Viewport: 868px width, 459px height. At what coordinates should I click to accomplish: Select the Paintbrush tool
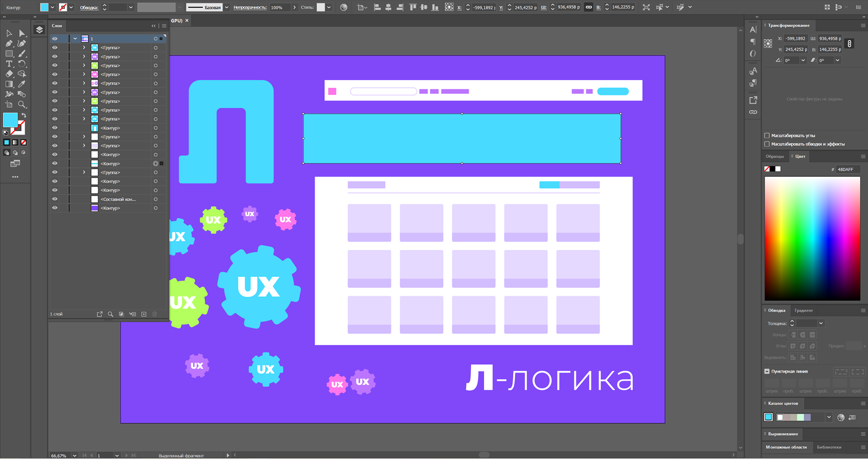click(x=22, y=54)
